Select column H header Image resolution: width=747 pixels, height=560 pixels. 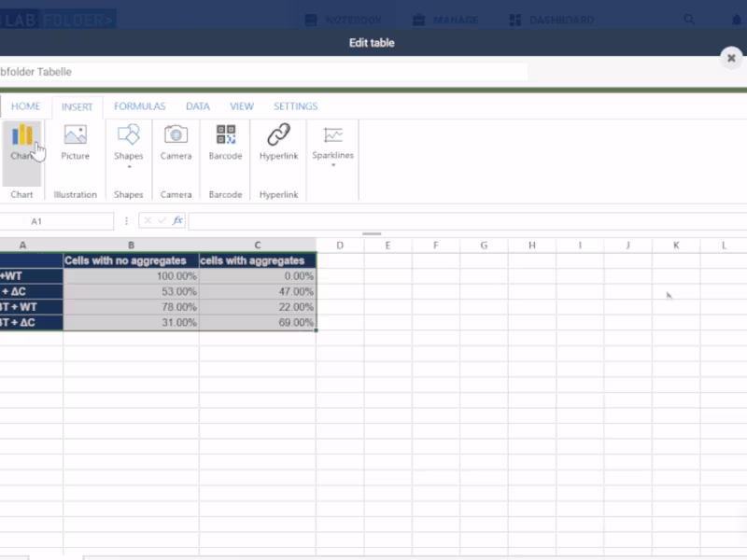click(x=532, y=245)
